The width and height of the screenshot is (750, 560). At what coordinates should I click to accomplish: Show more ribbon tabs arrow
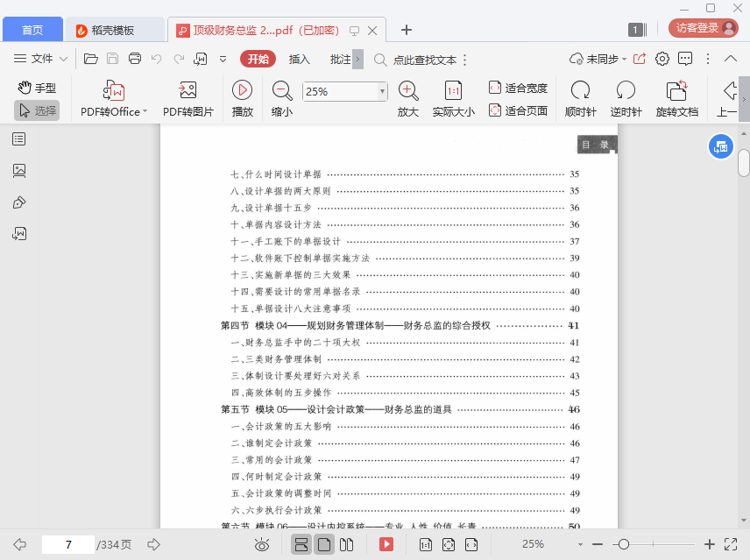click(x=357, y=60)
